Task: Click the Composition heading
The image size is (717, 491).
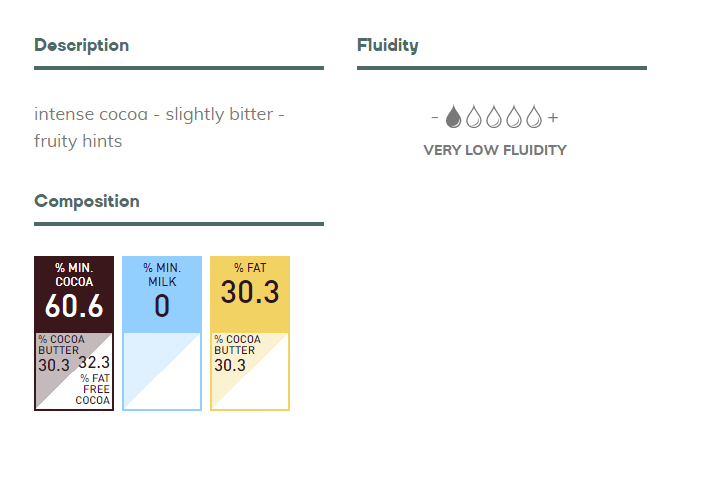Action: pos(87,201)
